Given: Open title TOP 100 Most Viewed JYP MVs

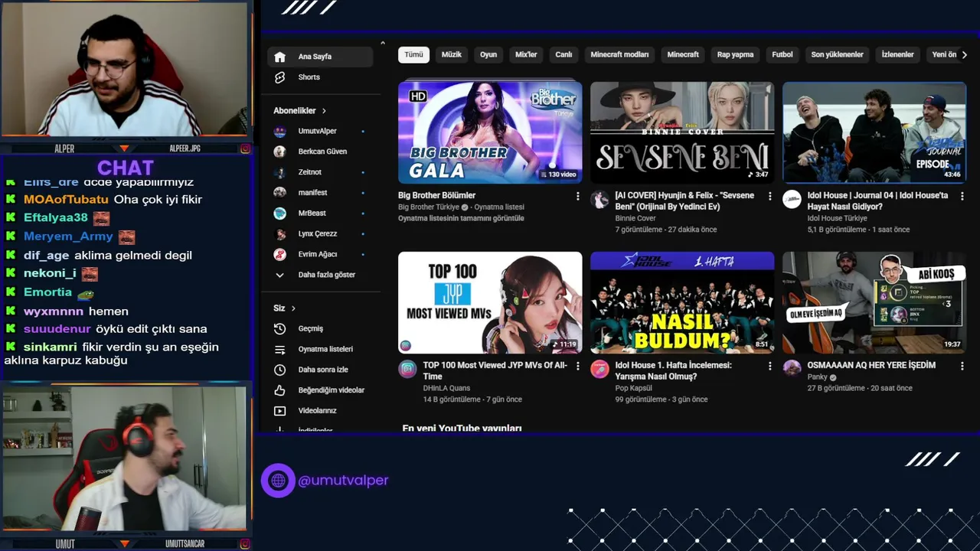Looking at the screenshot, I should tap(495, 371).
